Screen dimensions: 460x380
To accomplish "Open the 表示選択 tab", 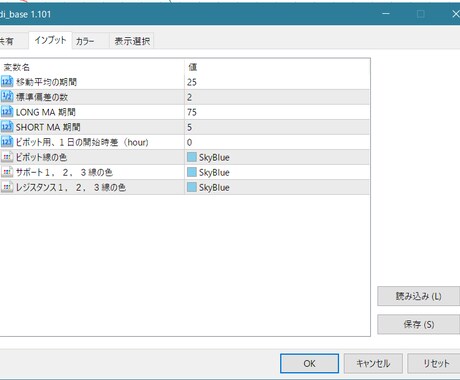I will [x=132, y=41].
